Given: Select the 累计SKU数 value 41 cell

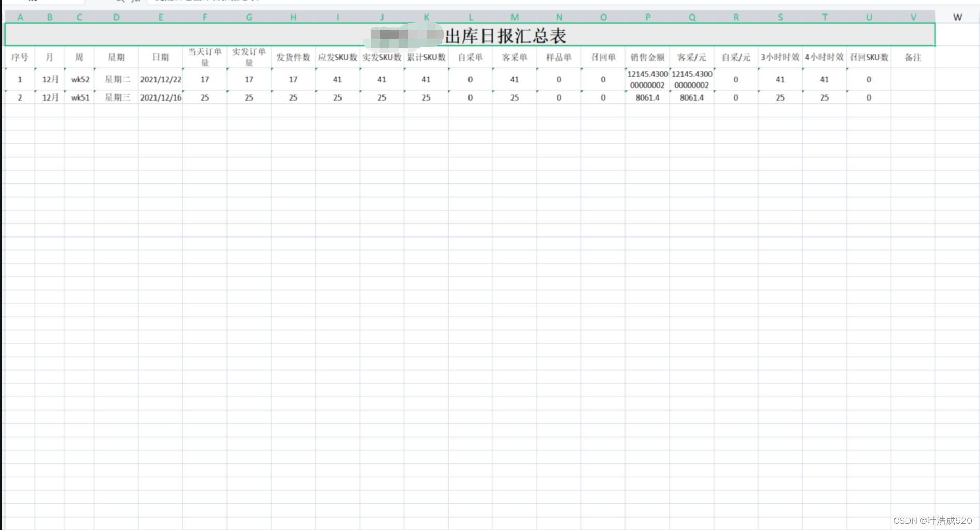Looking at the screenshot, I should 425,79.
